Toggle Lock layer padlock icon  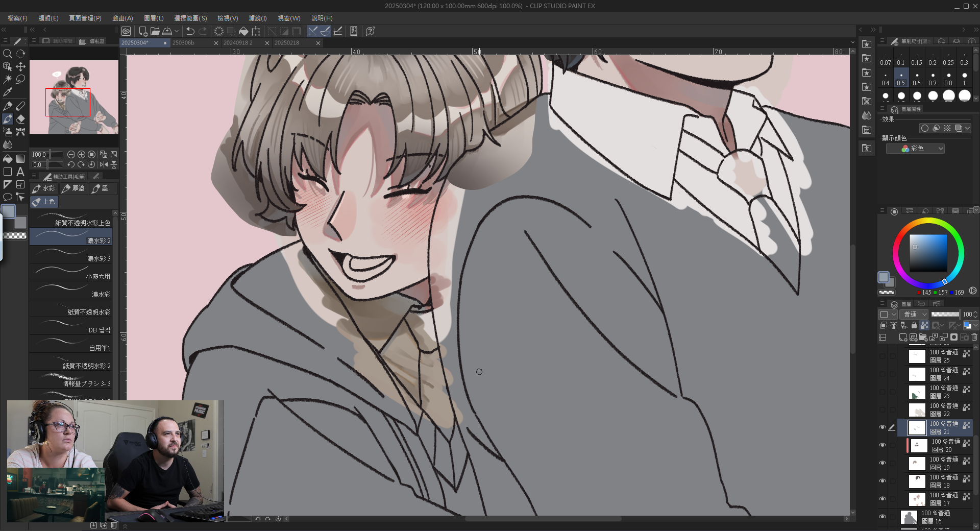point(914,325)
